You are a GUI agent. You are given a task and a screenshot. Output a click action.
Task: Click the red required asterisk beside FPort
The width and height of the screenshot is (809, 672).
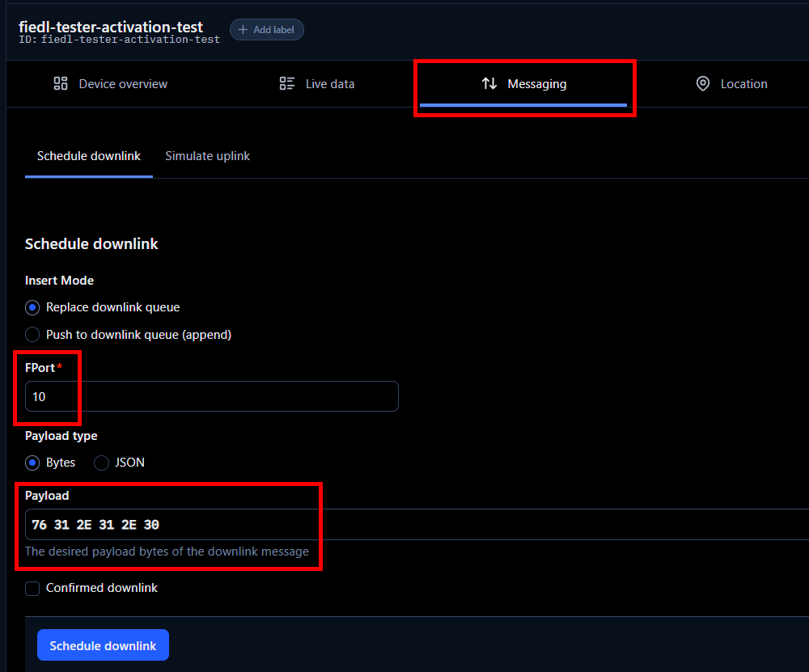pyautogui.click(x=59, y=368)
